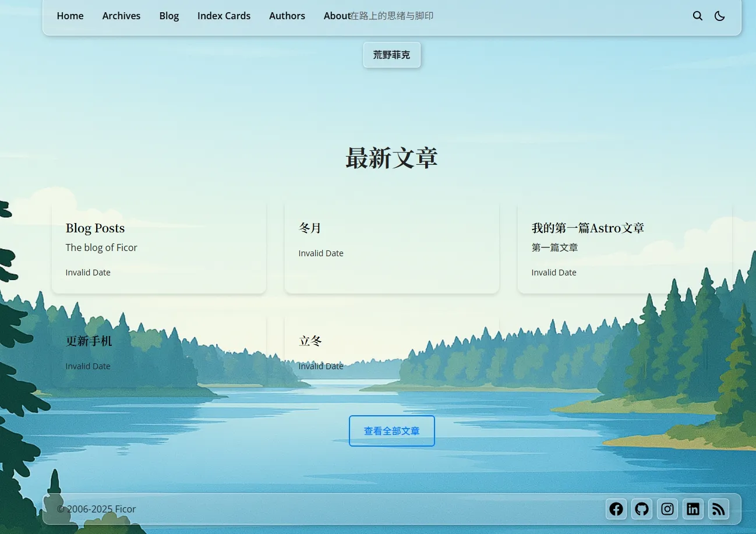Open the Blog Posts article card
The image size is (756, 534).
(x=158, y=248)
